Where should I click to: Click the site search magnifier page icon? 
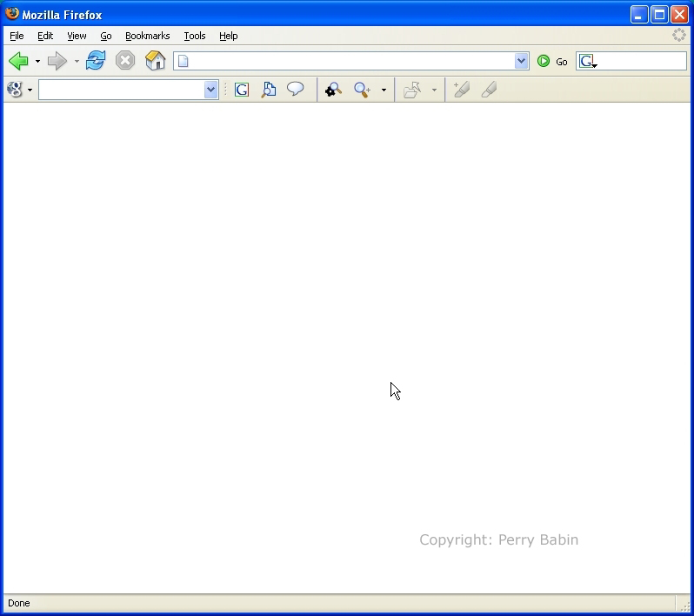269,90
